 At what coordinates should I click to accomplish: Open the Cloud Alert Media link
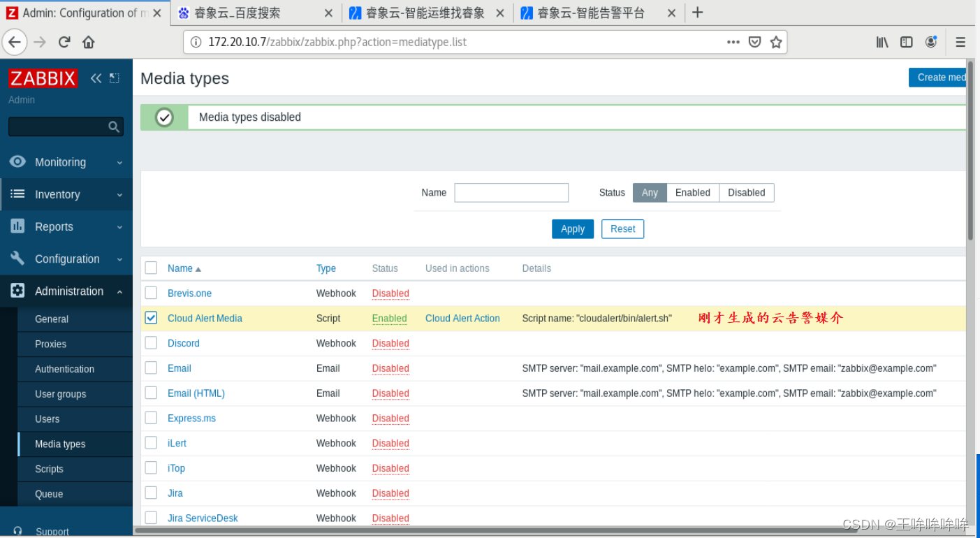[x=205, y=318]
